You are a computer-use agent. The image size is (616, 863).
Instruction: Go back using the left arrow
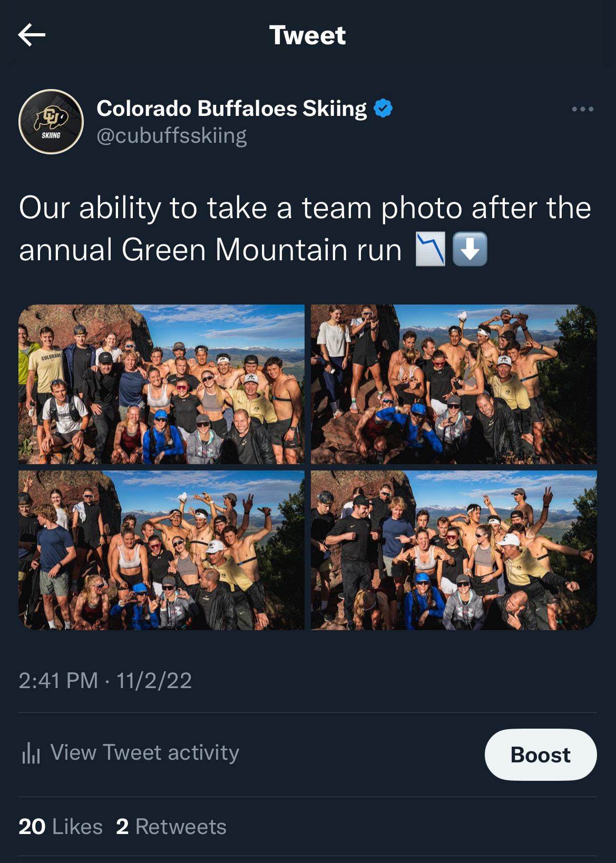coord(32,35)
